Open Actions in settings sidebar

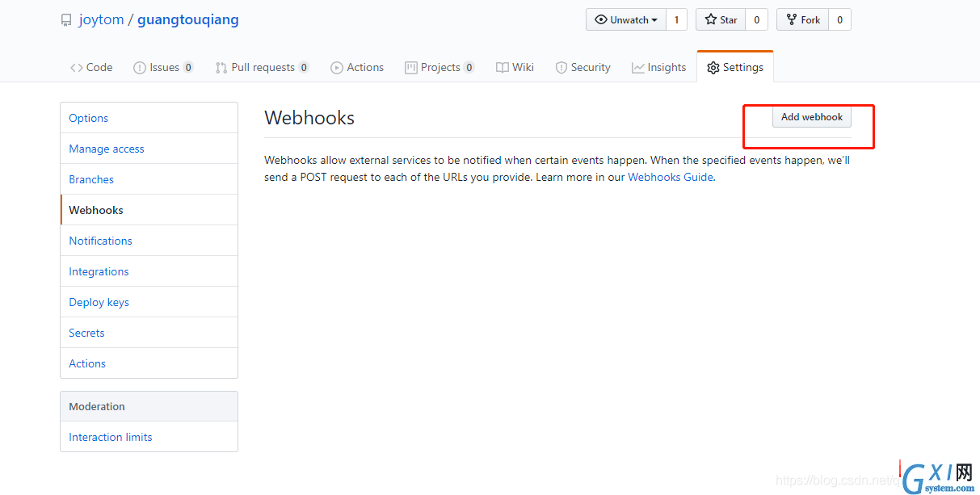tap(149, 363)
